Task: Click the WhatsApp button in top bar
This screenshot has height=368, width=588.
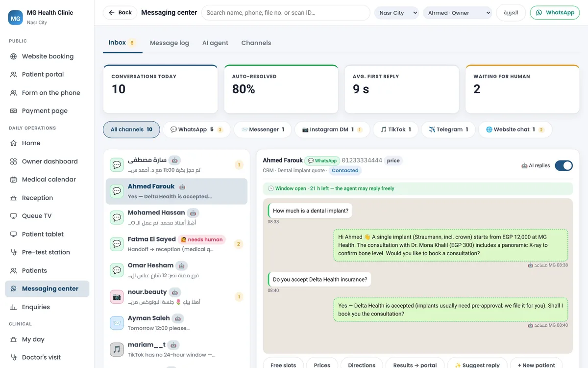Action: [555, 13]
